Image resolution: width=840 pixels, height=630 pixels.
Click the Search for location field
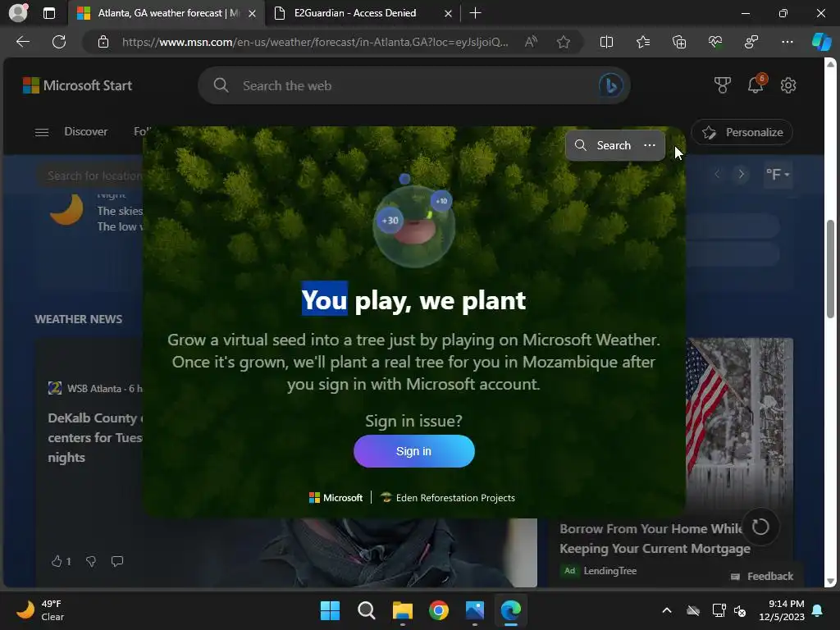pos(90,176)
